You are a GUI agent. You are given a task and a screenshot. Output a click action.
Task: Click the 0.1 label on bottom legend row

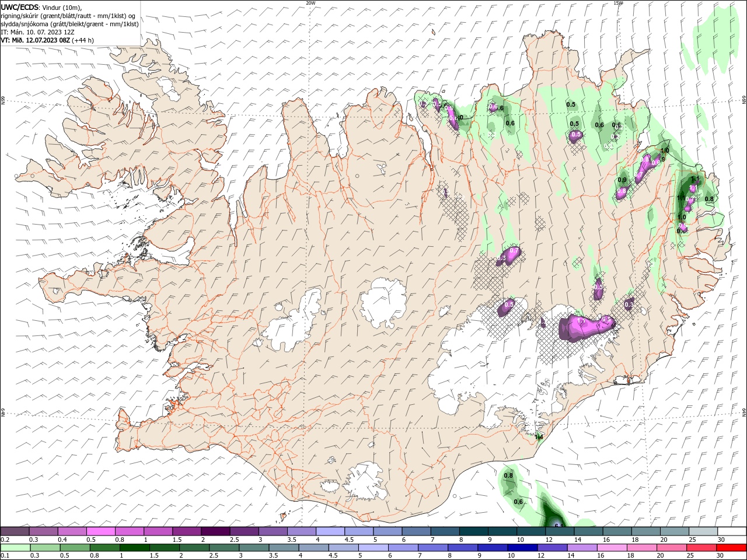tap(5, 556)
